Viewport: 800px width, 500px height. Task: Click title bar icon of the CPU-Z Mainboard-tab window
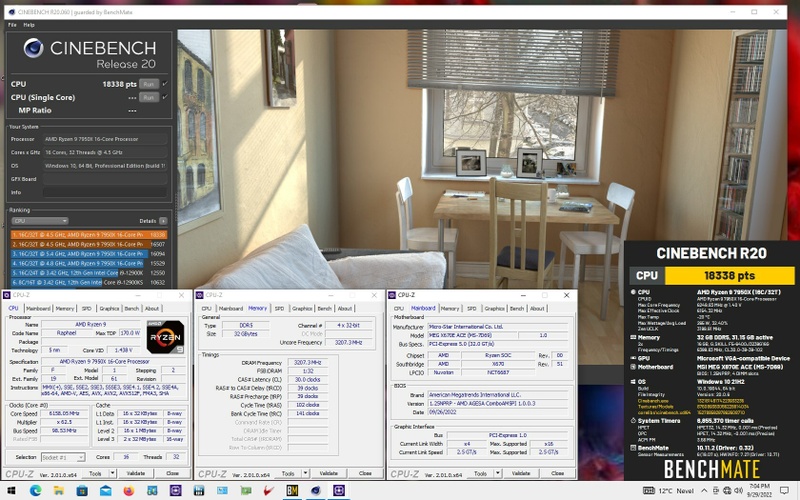point(392,295)
